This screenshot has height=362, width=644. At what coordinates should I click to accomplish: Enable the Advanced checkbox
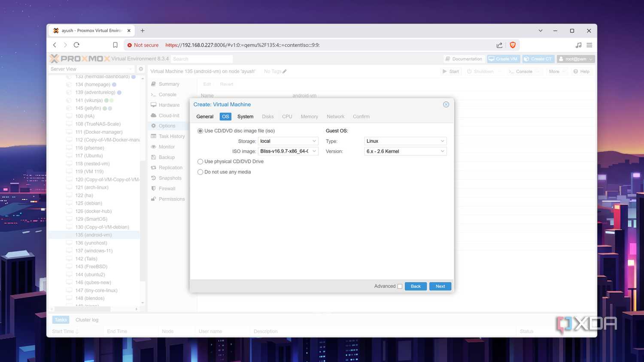coord(400,287)
